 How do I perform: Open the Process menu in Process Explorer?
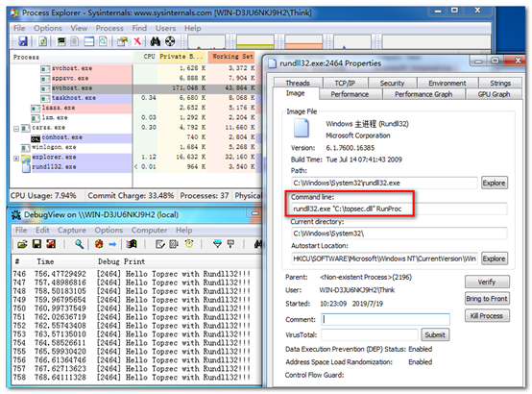pyautogui.click(x=109, y=28)
